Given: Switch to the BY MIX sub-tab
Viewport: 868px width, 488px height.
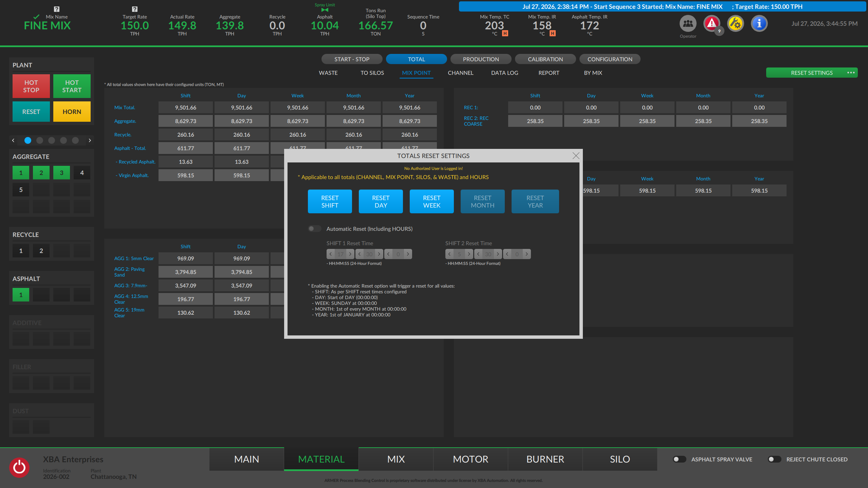Looking at the screenshot, I should pos(593,73).
